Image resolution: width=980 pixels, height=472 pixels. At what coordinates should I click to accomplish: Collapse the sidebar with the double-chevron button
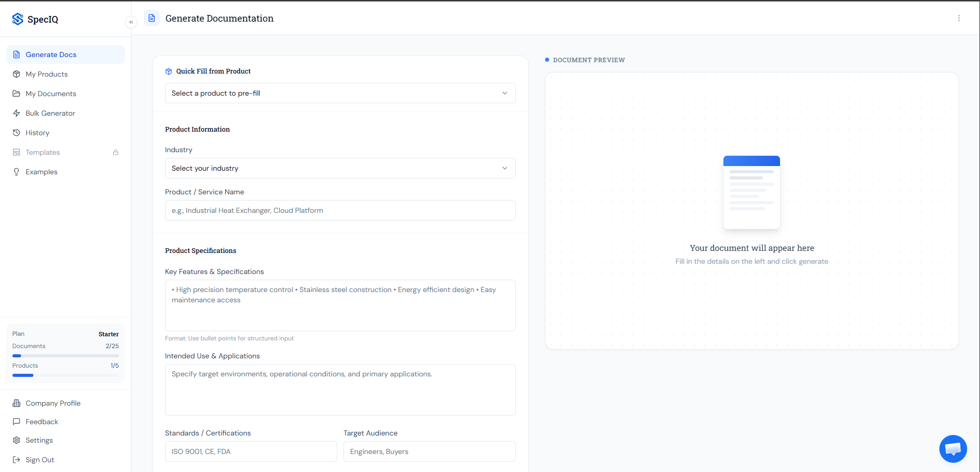(x=131, y=22)
